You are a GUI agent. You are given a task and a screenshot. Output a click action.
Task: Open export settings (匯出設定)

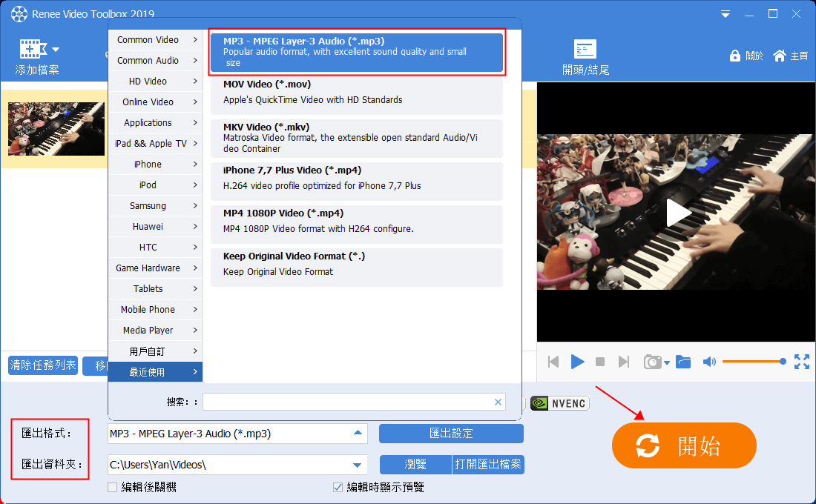(x=451, y=434)
